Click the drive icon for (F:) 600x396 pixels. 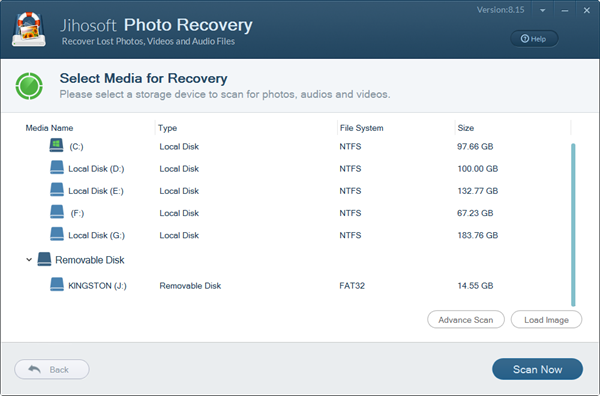(57, 212)
